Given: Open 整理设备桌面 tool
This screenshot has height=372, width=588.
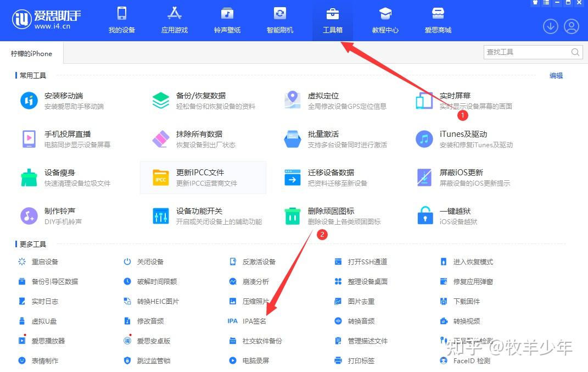Looking at the screenshot, I should [361, 282].
